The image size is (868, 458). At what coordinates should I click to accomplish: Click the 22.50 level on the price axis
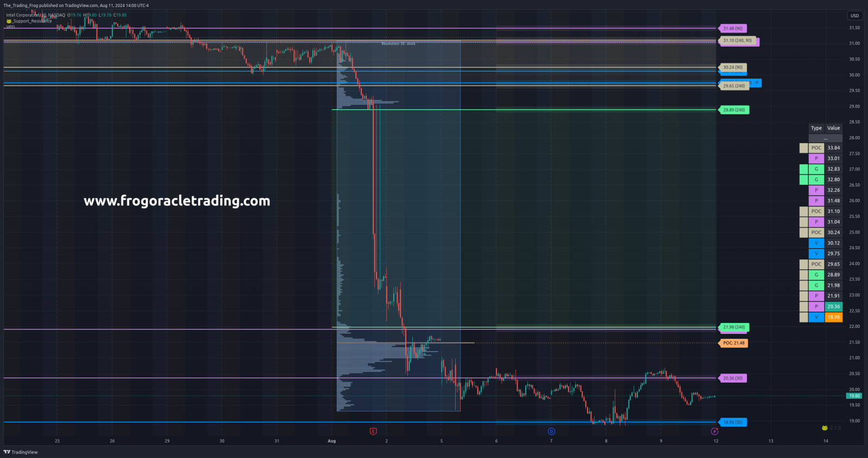(854, 311)
